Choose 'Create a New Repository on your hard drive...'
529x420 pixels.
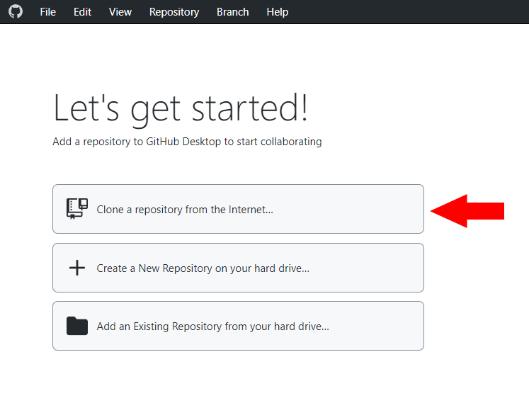tap(203, 268)
